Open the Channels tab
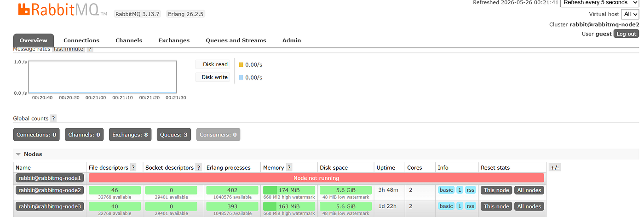The image size is (644, 217). pyautogui.click(x=129, y=40)
